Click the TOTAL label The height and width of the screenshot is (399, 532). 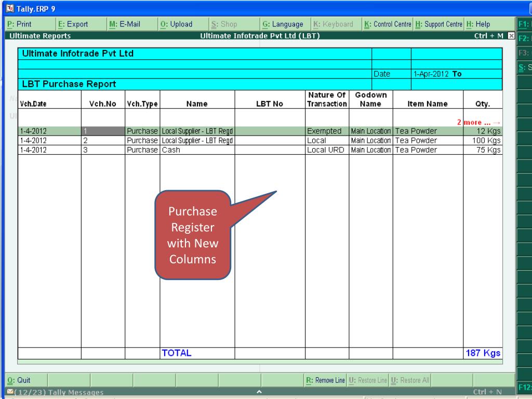point(177,353)
